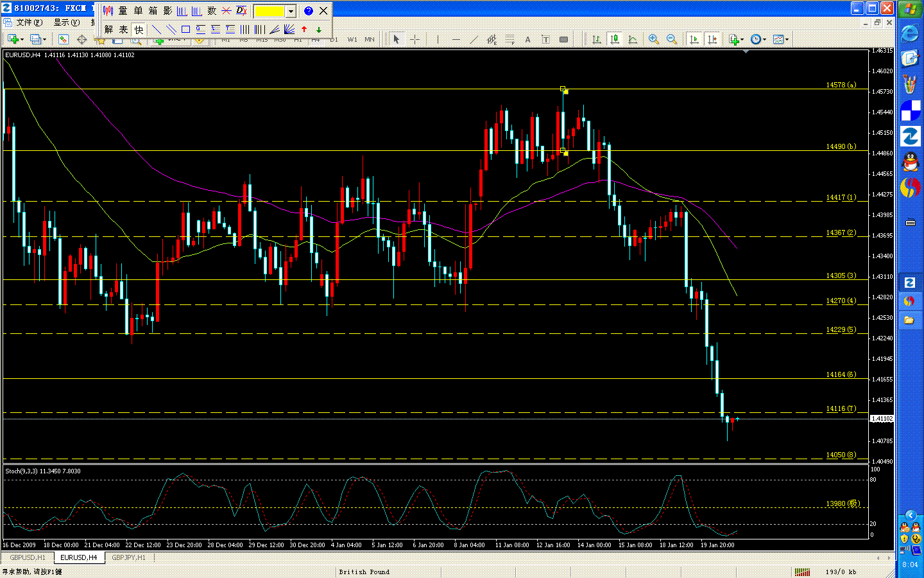Select the MN monthly timeframe
This screenshot has height=578, width=924.
click(x=370, y=40)
